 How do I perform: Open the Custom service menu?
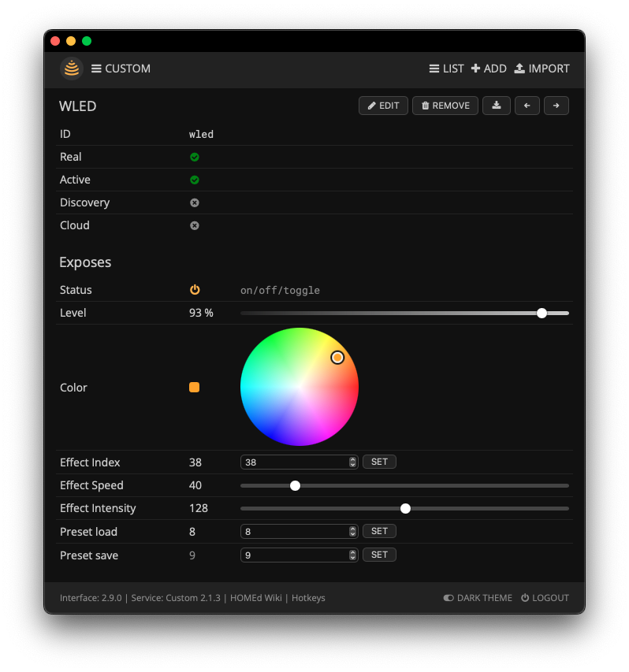(x=121, y=69)
